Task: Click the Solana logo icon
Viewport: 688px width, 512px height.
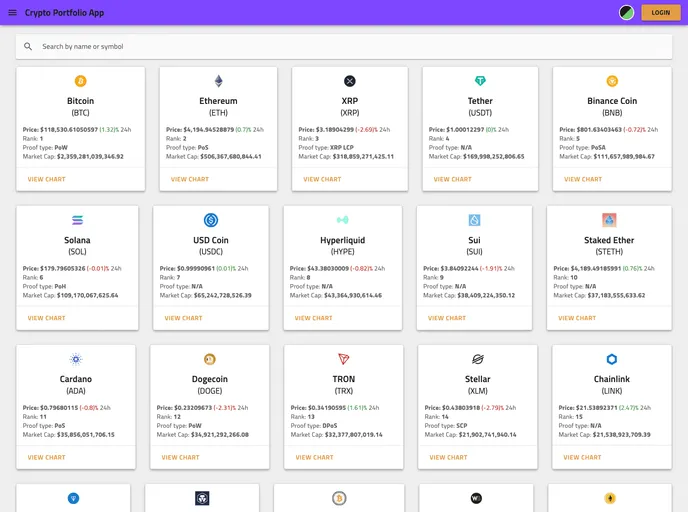Action: 77,220
